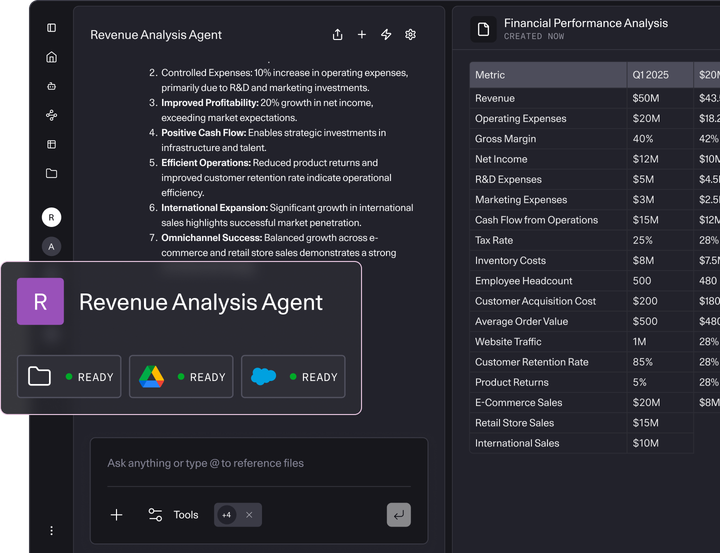The image size is (720, 553).
Task: Select Cash Flow from Operations row
Action: (x=536, y=220)
